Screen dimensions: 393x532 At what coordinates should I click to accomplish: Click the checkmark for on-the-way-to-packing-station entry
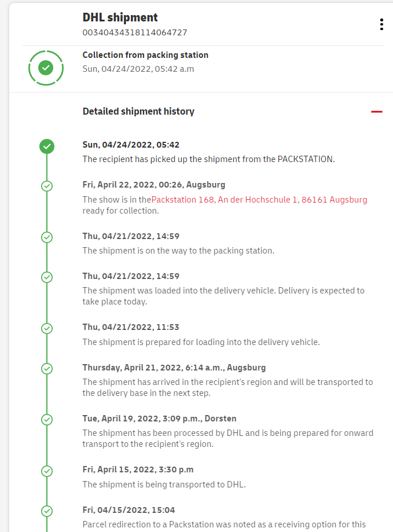[47, 237]
